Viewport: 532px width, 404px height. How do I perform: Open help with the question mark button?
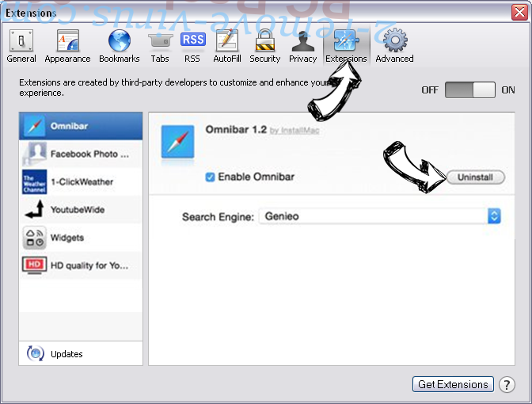(507, 385)
